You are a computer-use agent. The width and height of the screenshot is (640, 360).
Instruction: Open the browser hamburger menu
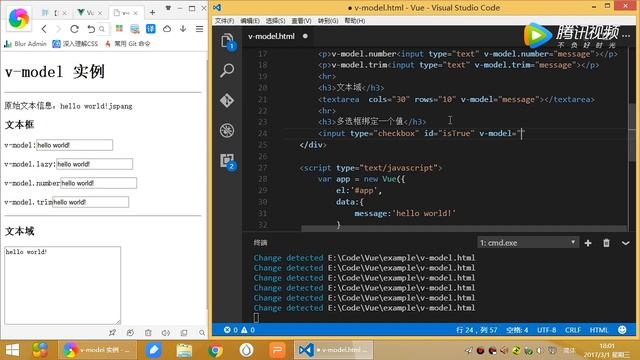click(x=199, y=29)
